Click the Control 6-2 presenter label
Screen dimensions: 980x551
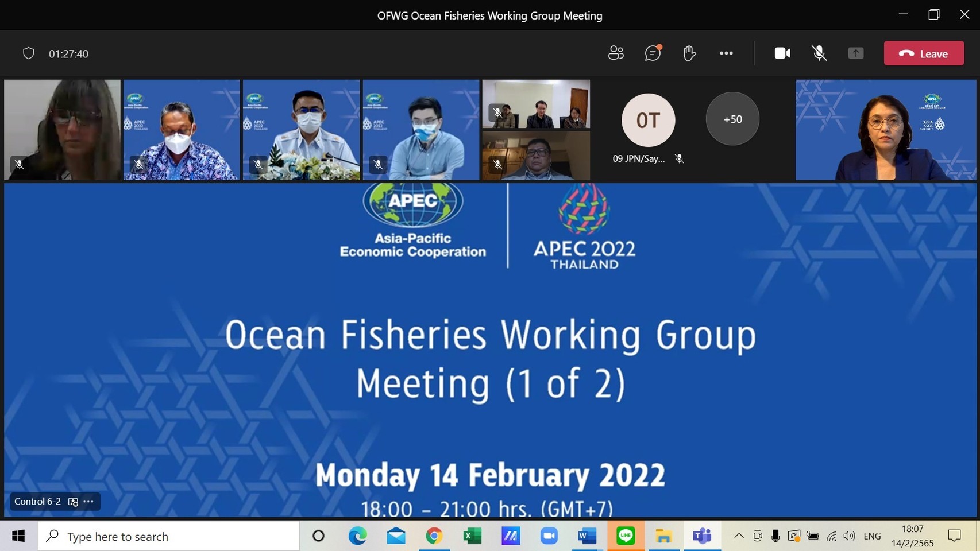[37, 502]
